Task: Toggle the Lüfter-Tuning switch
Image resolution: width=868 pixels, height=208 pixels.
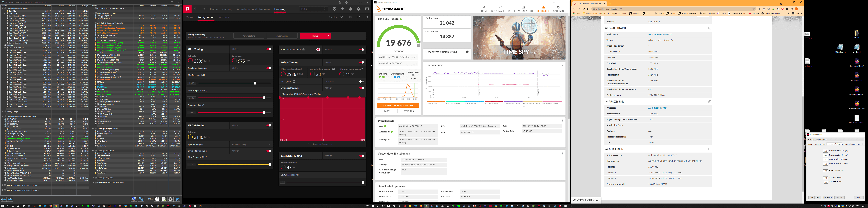Action: tap(362, 62)
